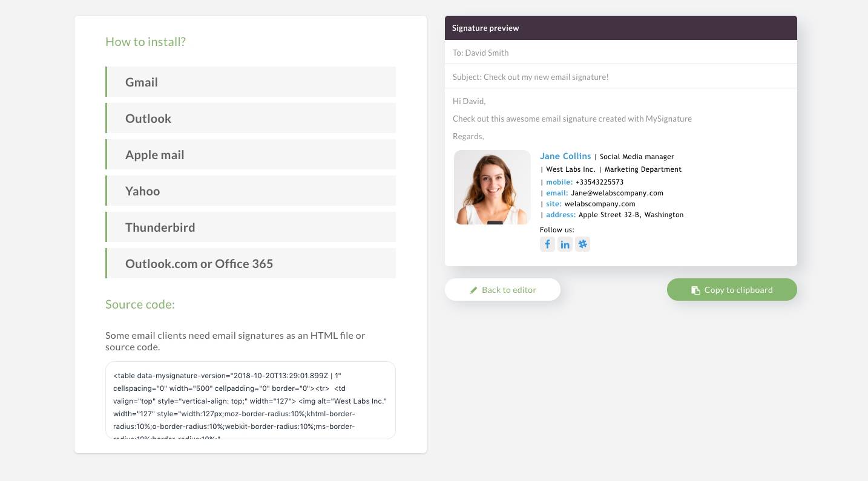Image resolution: width=868 pixels, height=481 pixels.
Task: Open the Facebook social icon
Action: point(547,244)
